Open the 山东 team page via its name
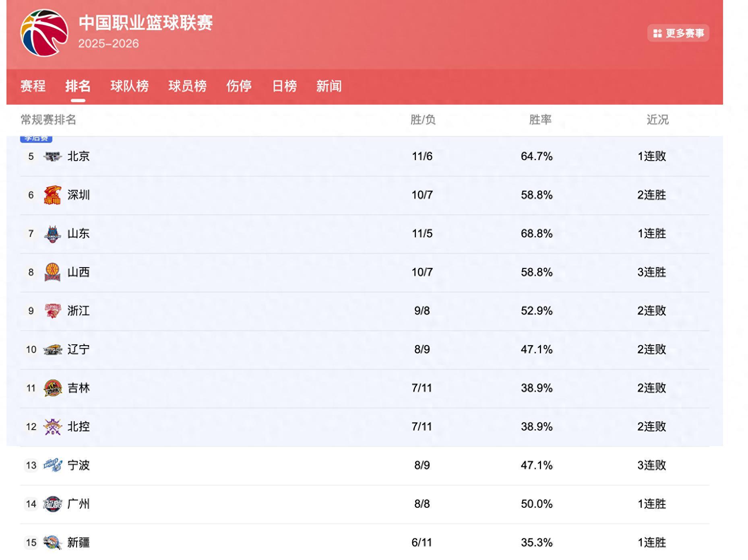The width and height of the screenshot is (748, 560). [x=78, y=234]
